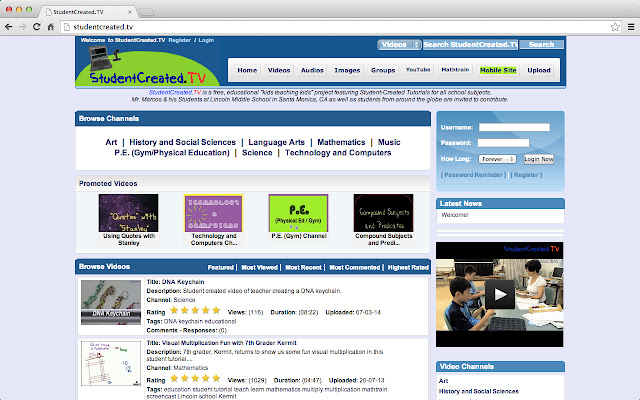Viewport: 640px width, 400px height.
Task: Open the How Long Forever dropdown
Action: (x=497, y=159)
